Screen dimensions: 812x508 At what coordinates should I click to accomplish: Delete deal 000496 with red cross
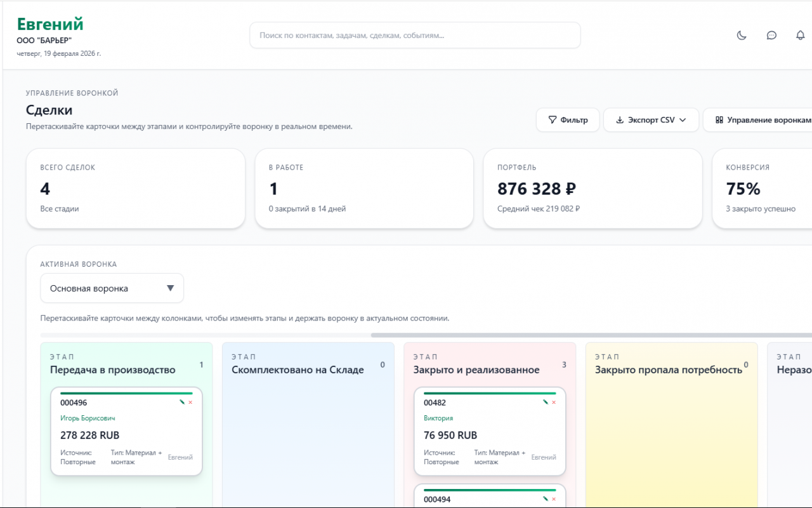click(x=190, y=403)
